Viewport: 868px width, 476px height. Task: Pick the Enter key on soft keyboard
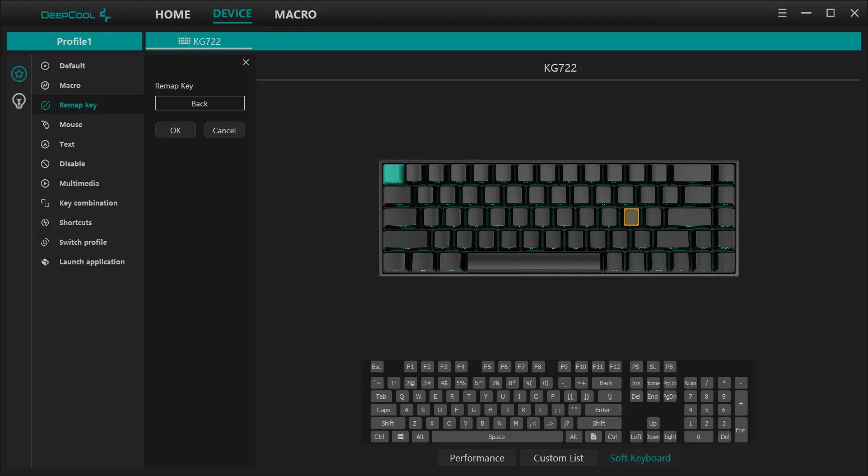tap(603, 410)
